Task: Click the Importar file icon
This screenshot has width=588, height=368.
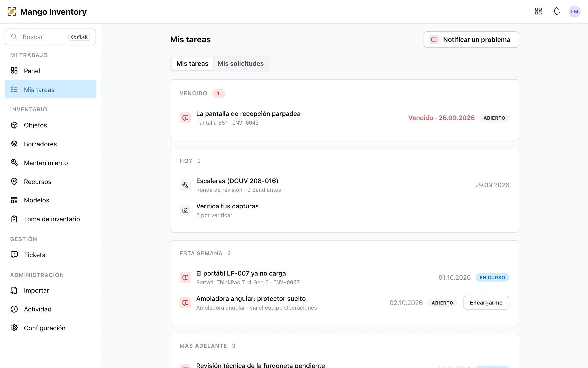Action: [14, 290]
